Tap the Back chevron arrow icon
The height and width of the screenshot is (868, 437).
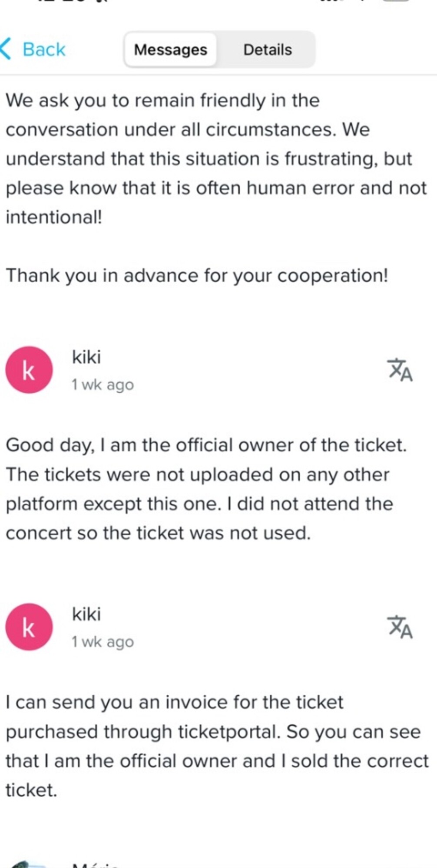click(x=6, y=49)
